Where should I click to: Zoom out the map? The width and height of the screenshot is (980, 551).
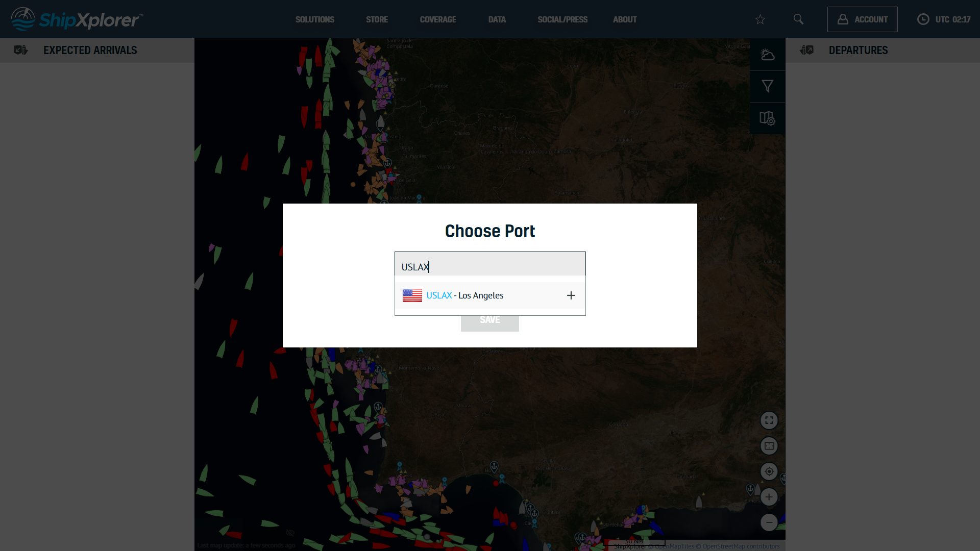(769, 522)
